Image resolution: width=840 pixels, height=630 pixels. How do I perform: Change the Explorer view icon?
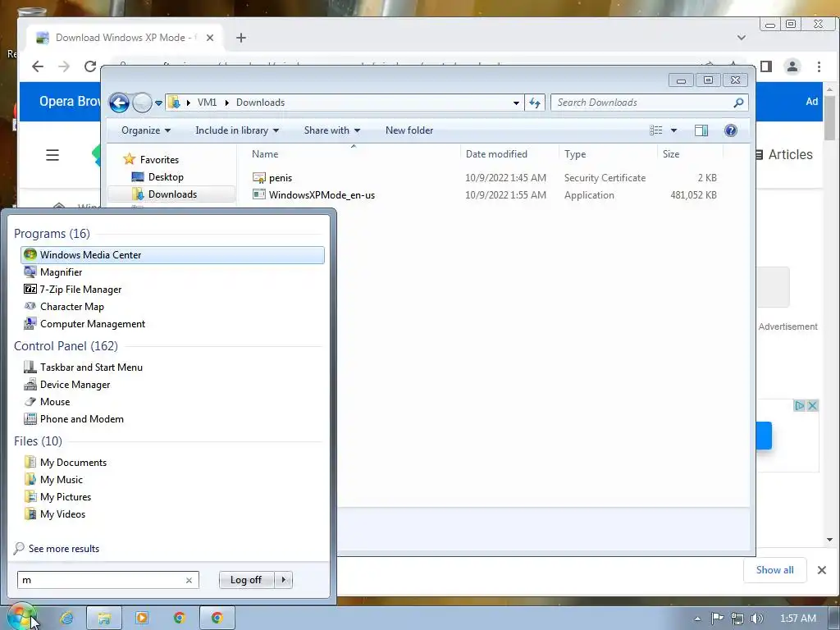[x=655, y=130]
